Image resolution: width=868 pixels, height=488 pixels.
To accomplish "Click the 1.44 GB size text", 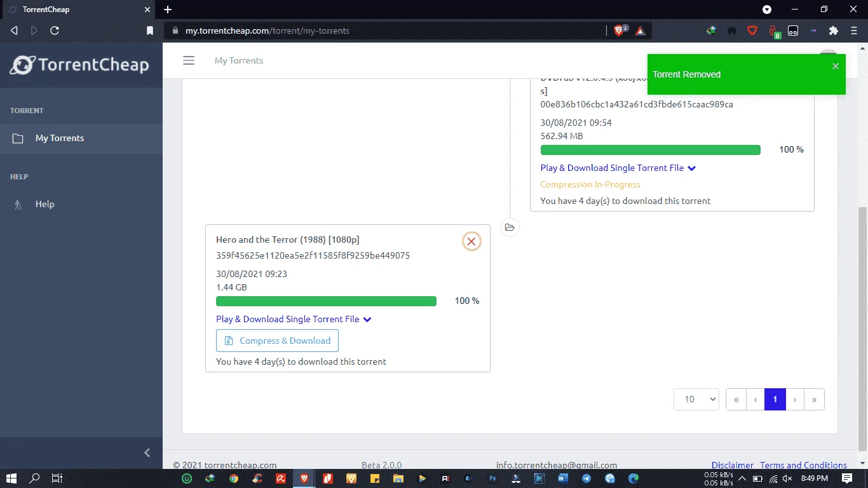I will (x=231, y=287).
